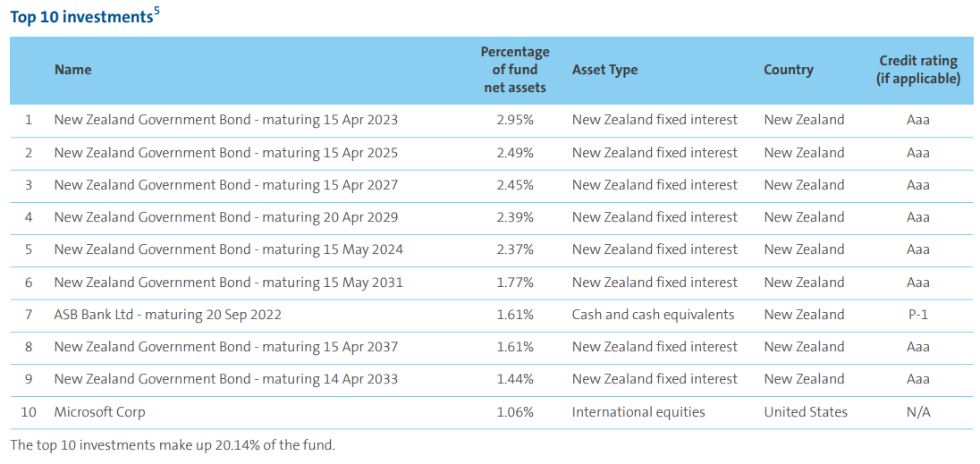
Task: Click the Percentage of fund net assets header
Action: click(x=515, y=70)
